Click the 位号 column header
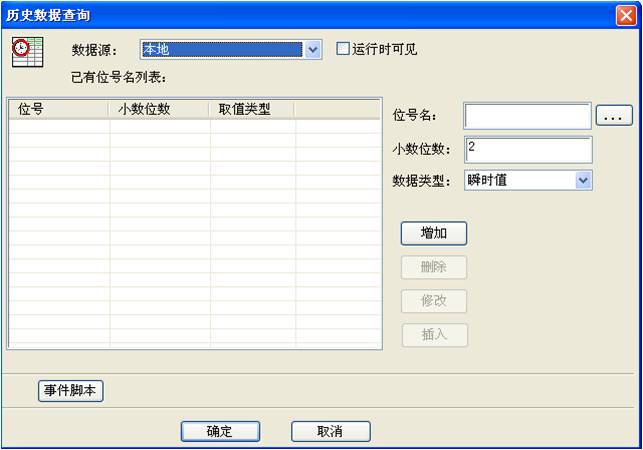This screenshot has width=643, height=450. pos(57,109)
